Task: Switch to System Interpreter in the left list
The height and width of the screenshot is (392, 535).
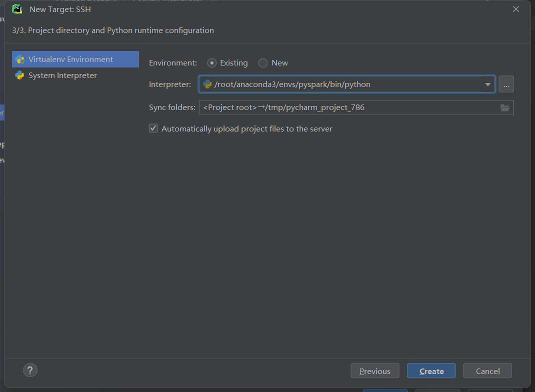Action: click(62, 75)
